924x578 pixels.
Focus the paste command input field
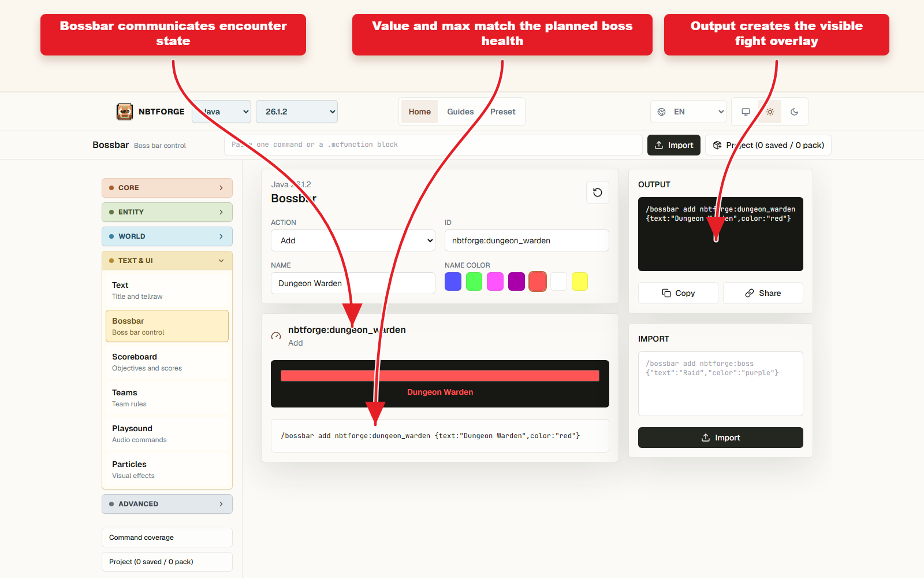433,145
